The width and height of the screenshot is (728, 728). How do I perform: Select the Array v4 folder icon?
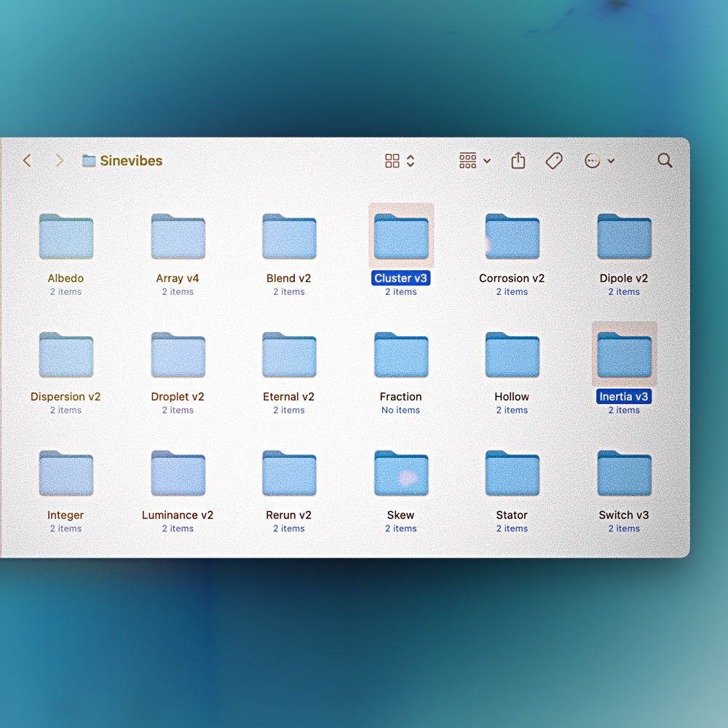tap(178, 237)
